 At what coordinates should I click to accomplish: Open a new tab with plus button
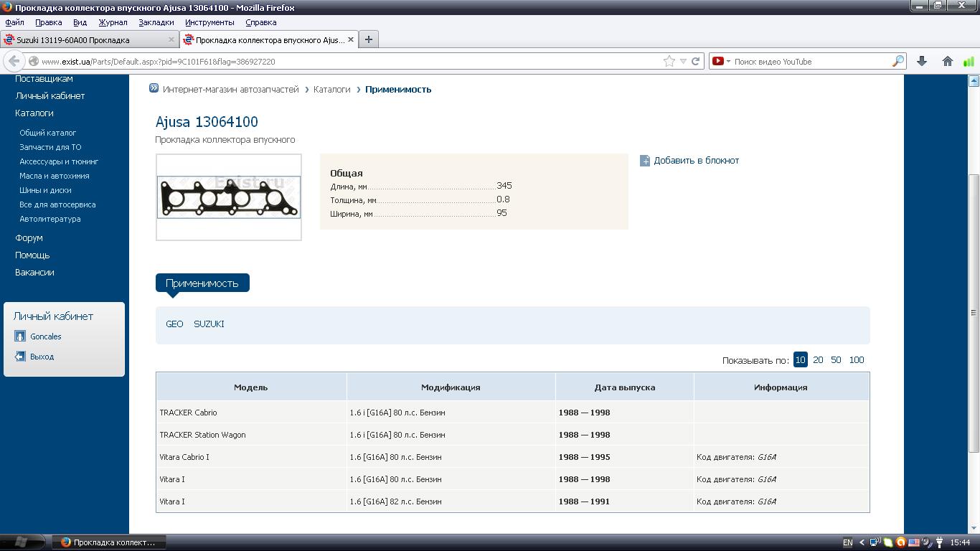coord(368,39)
